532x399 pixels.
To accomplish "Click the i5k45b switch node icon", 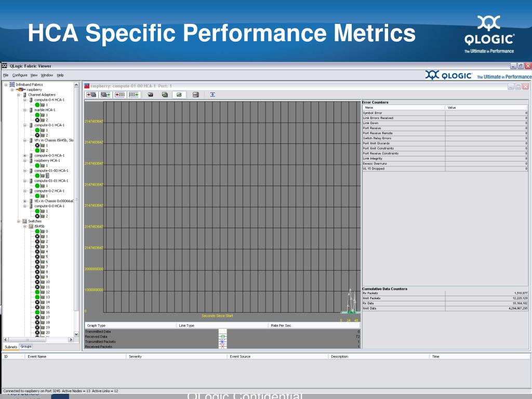I will [x=31, y=227].
